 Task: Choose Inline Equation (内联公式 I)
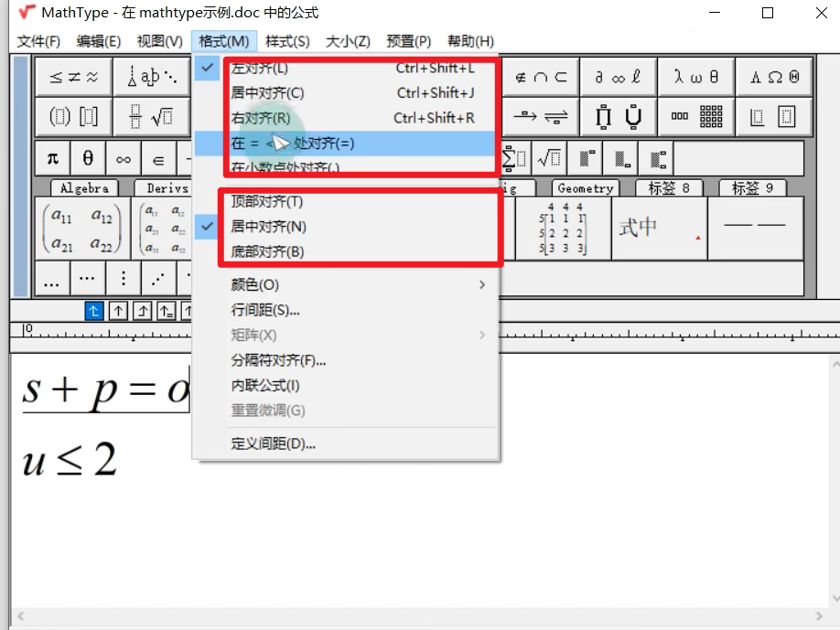(345, 385)
